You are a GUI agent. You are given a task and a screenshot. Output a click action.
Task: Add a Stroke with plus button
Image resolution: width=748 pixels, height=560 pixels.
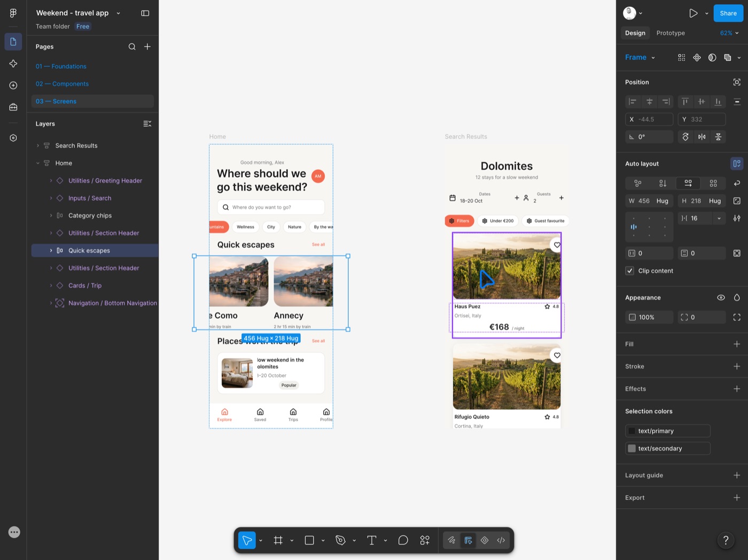[737, 366]
